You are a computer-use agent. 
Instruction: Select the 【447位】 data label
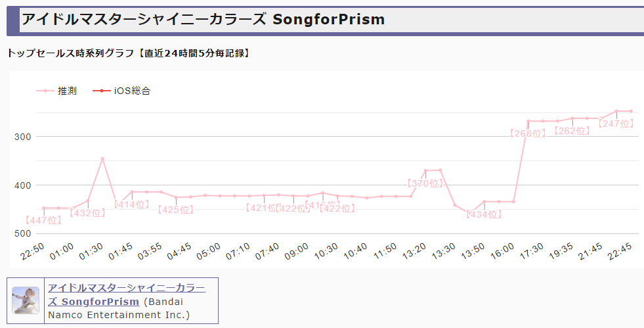point(44,220)
